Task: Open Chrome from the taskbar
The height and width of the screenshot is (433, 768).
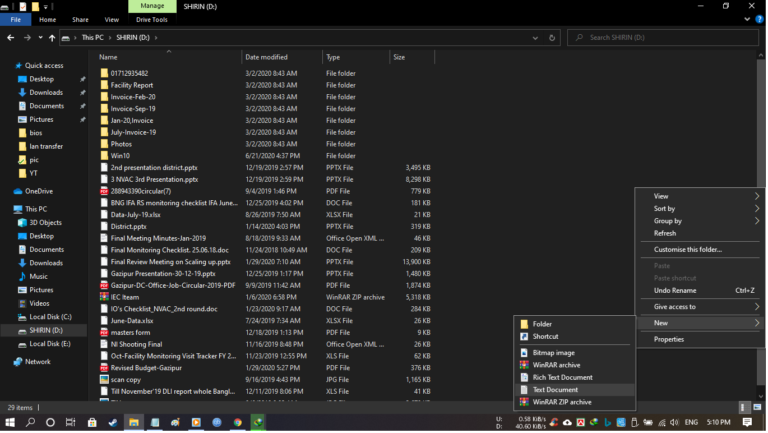Action: tap(238, 423)
